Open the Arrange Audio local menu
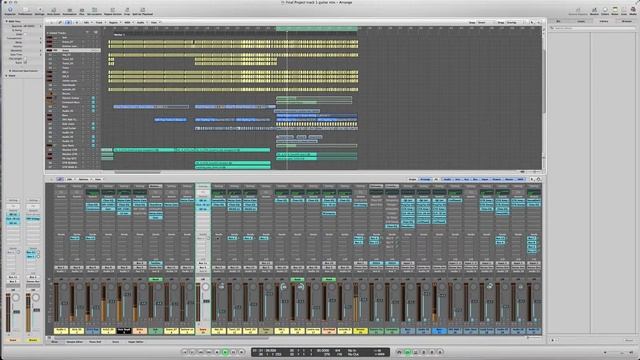 pos(141,22)
